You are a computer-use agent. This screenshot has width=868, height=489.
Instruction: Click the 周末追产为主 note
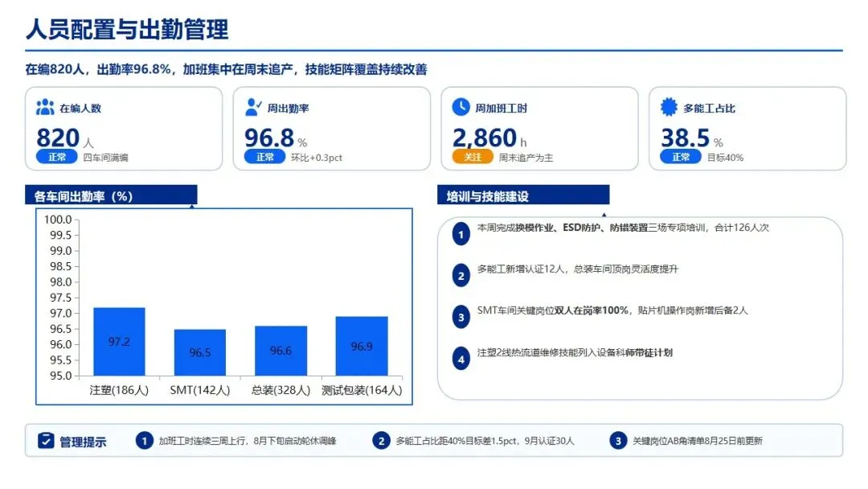(526, 158)
